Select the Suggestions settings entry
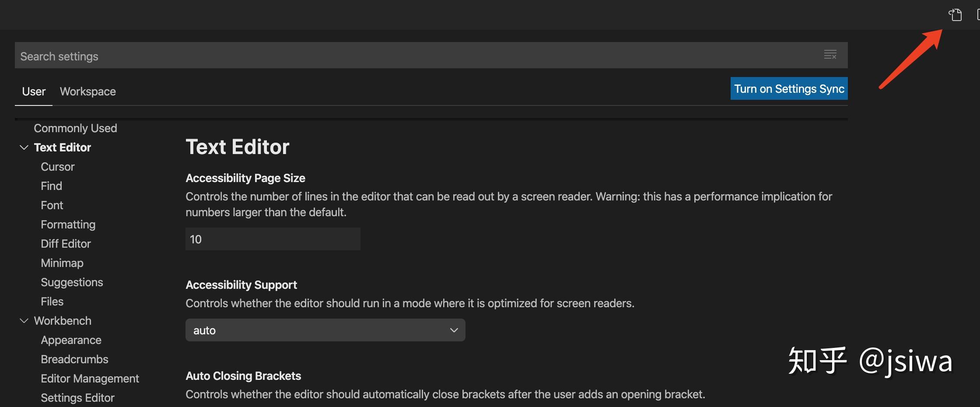This screenshot has height=407, width=980. click(72, 282)
